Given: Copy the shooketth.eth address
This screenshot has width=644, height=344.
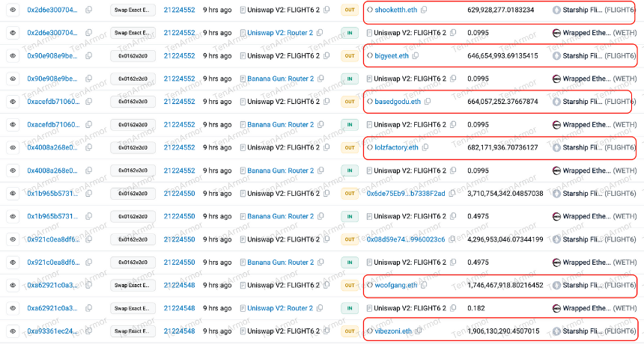Looking at the screenshot, I should (x=424, y=10).
